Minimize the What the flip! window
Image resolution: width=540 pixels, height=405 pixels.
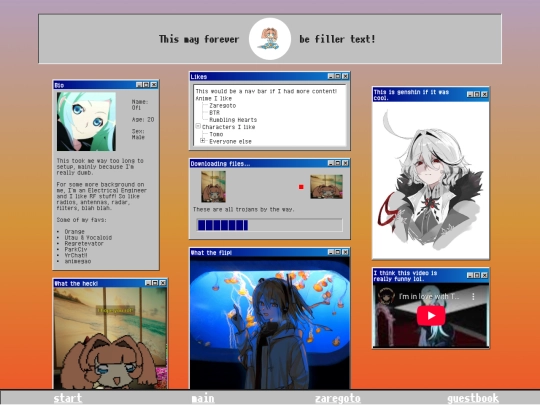click(331, 252)
